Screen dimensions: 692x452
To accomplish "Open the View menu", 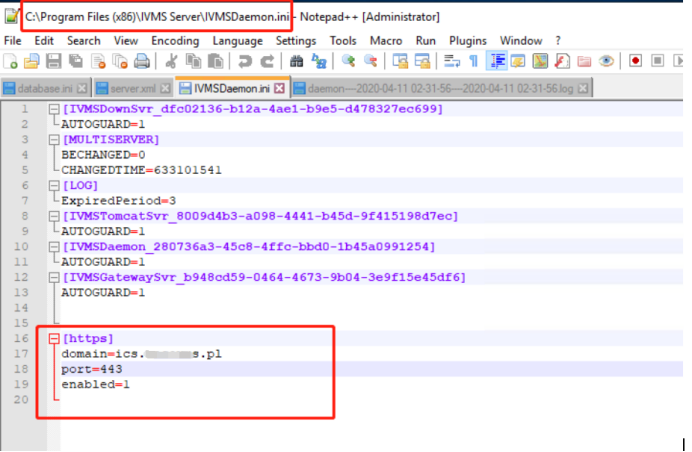I will click(x=126, y=41).
